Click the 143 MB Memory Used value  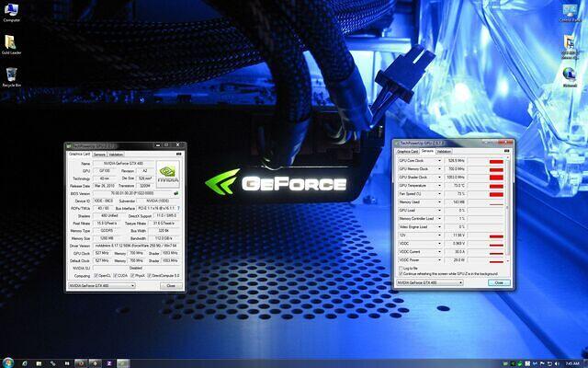pyautogui.click(x=456, y=202)
